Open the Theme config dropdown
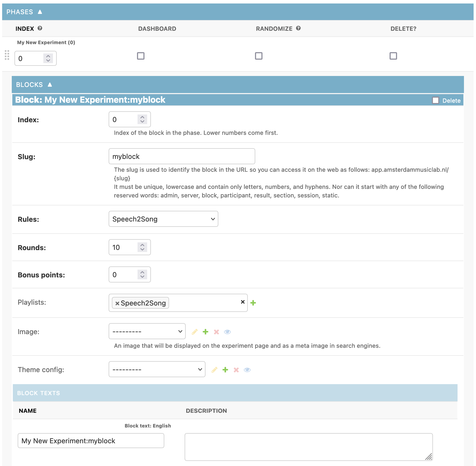The height and width of the screenshot is (466, 476). [157, 369]
